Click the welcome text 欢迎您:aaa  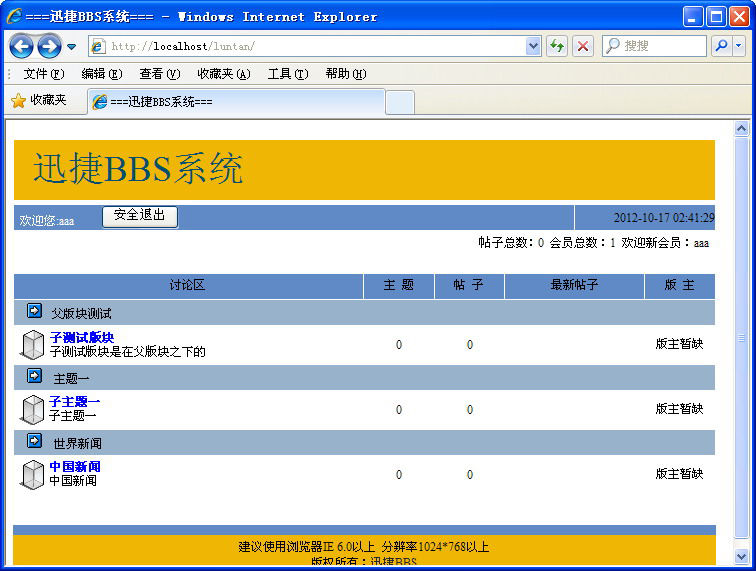click(x=47, y=220)
